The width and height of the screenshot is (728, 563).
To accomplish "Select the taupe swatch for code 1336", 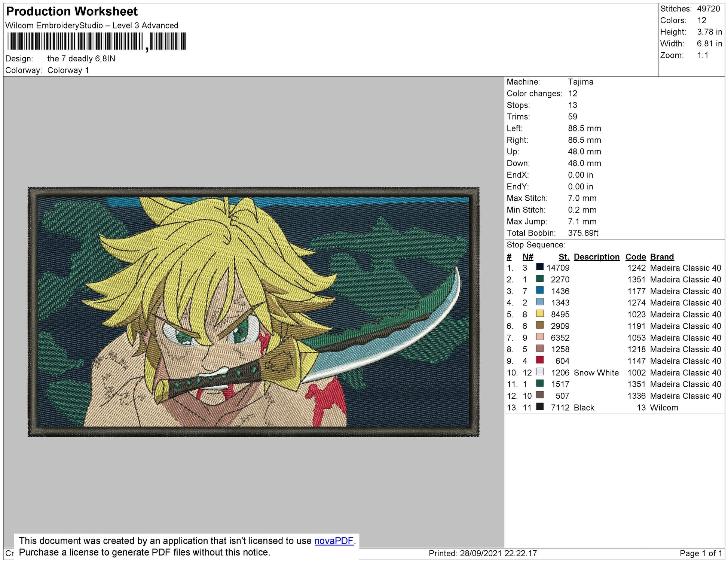I will pyautogui.click(x=540, y=395).
